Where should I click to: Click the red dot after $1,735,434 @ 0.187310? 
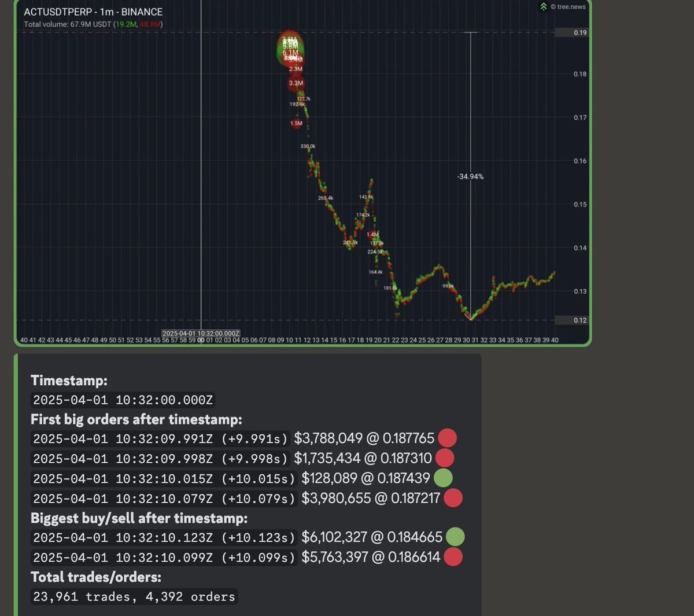tap(445, 458)
